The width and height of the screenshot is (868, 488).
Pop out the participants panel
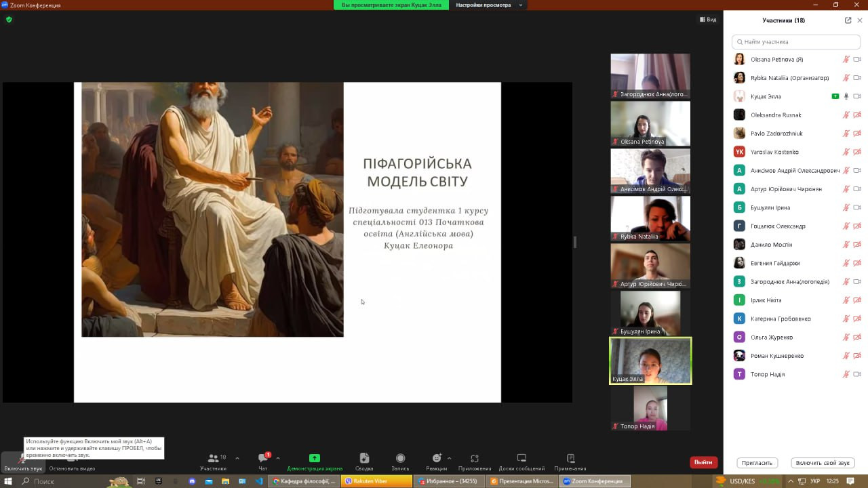click(848, 20)
